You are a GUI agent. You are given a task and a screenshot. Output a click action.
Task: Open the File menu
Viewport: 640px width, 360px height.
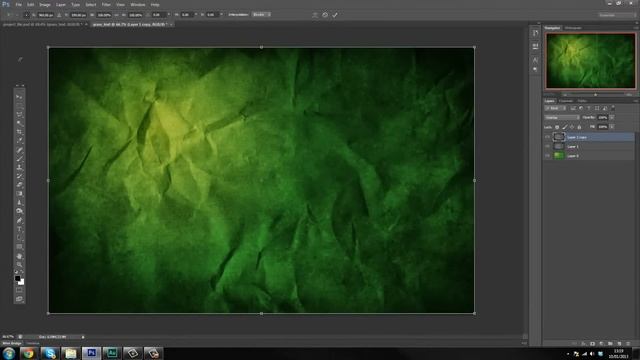point(18,4)
